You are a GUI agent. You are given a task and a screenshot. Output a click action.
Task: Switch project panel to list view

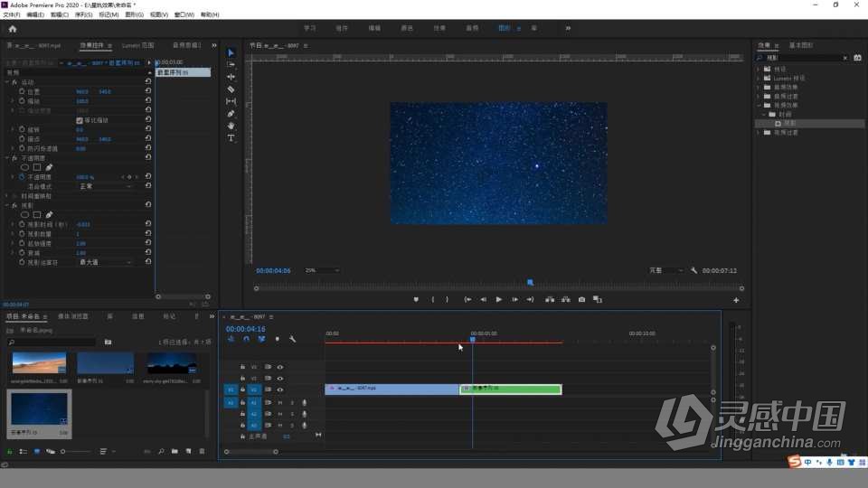pyautogui.click(x=24, y=452)
